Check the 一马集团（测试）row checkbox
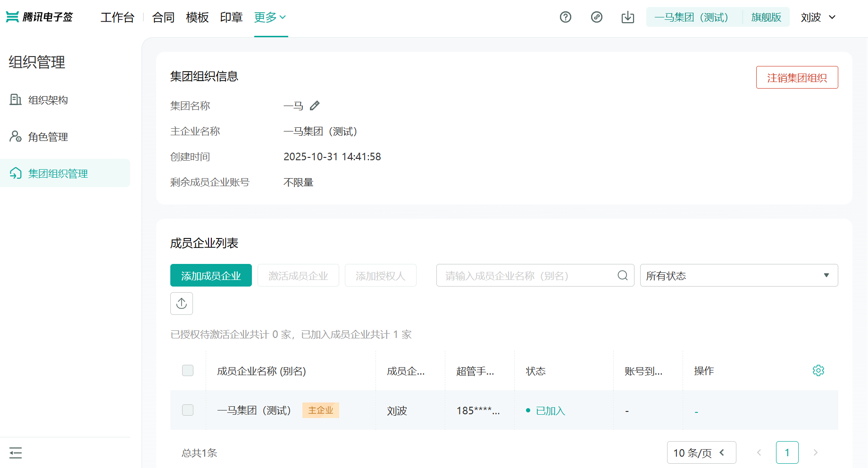Screen dimensions: 868x468 pyautogui.click(x=188, y=410)
